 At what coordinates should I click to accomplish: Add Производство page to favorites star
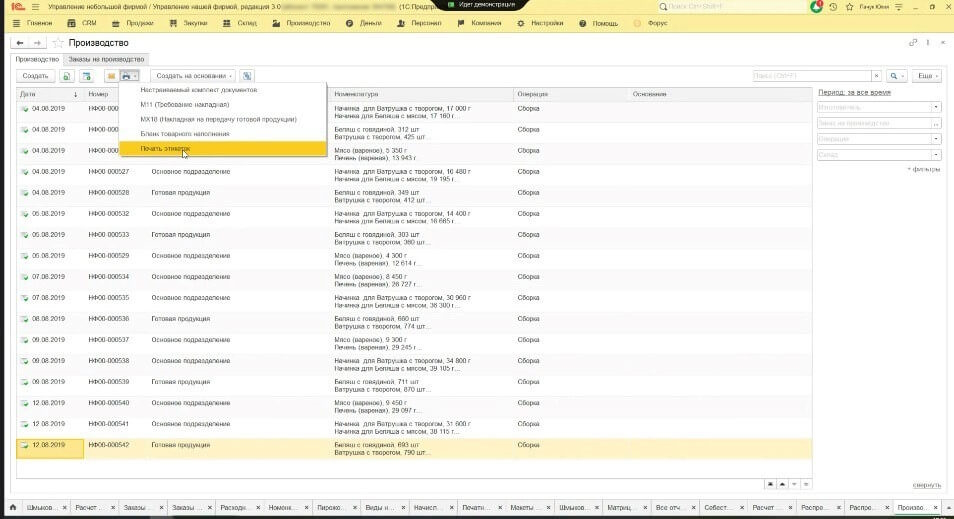point(58,43)
